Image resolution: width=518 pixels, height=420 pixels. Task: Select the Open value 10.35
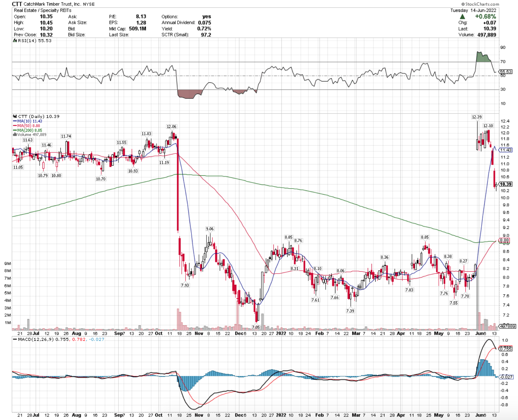tap(46, 16)
